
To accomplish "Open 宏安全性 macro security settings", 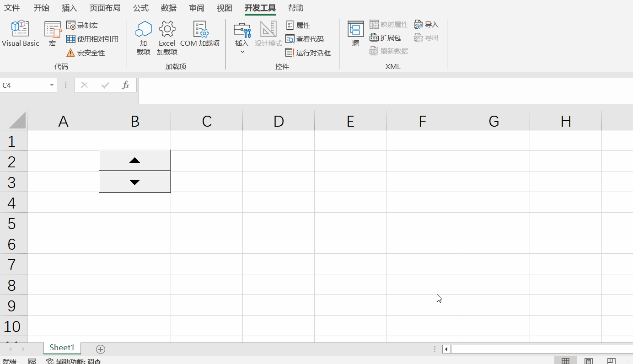I will 90,53.
